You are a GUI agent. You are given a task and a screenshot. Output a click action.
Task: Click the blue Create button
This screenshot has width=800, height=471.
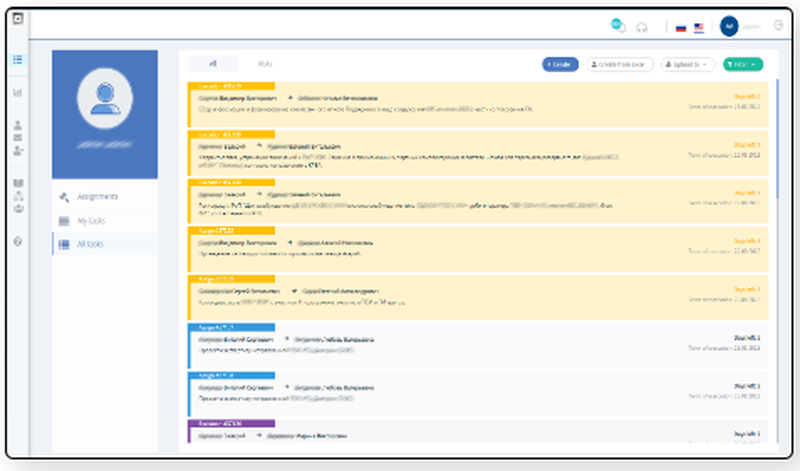click(560, 64)
